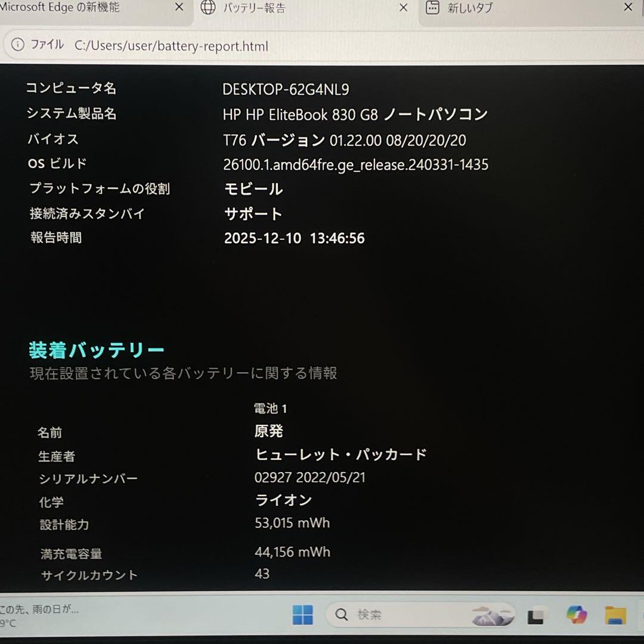This screenshot has height=644, width=644.
Task: Open File Explorer from the taskbar
Action: pos(615,615)
